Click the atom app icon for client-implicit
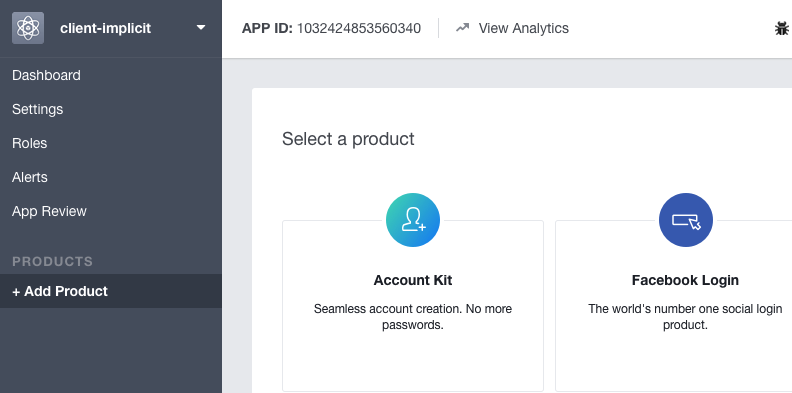 28,28
